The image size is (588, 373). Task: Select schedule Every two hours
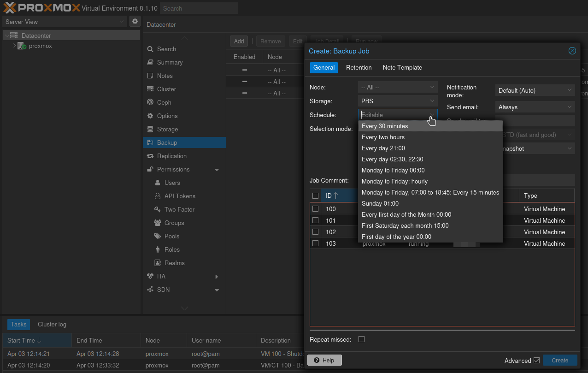430,137
